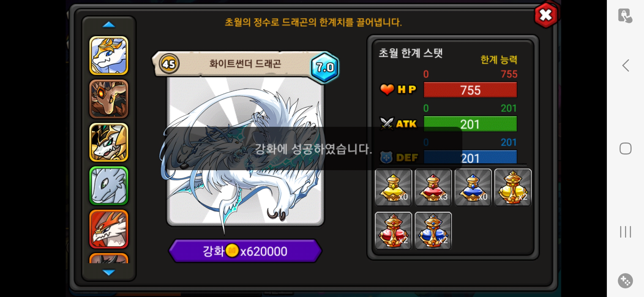Select the yellow essence potion x0
Viewport: 644px width, 297px height.
(x=393, y=188)
